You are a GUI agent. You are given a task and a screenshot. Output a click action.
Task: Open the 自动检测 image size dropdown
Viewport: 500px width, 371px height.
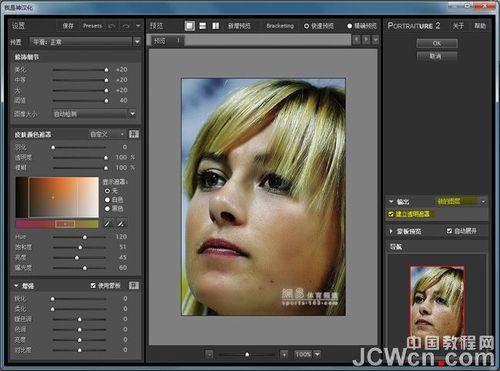94,114
